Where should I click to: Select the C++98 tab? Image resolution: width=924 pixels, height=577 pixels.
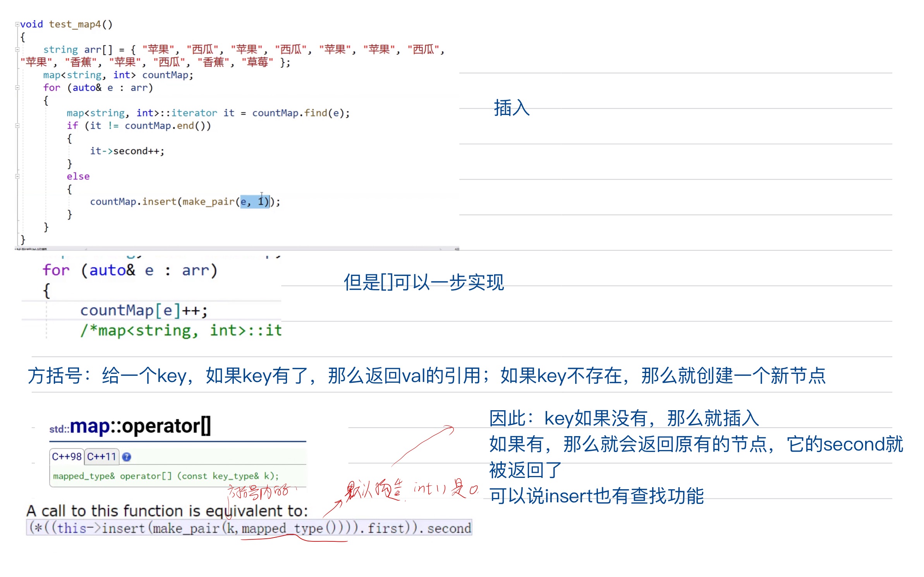(66, 457)
